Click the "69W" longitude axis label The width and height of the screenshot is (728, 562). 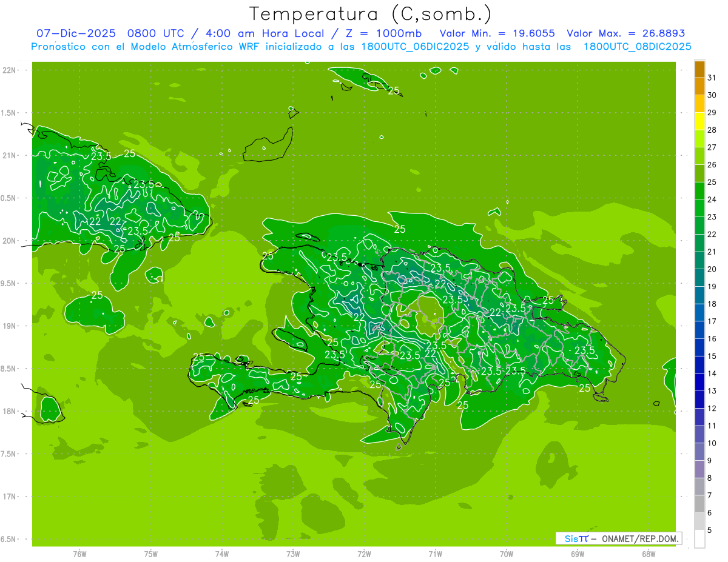point(578,554)
